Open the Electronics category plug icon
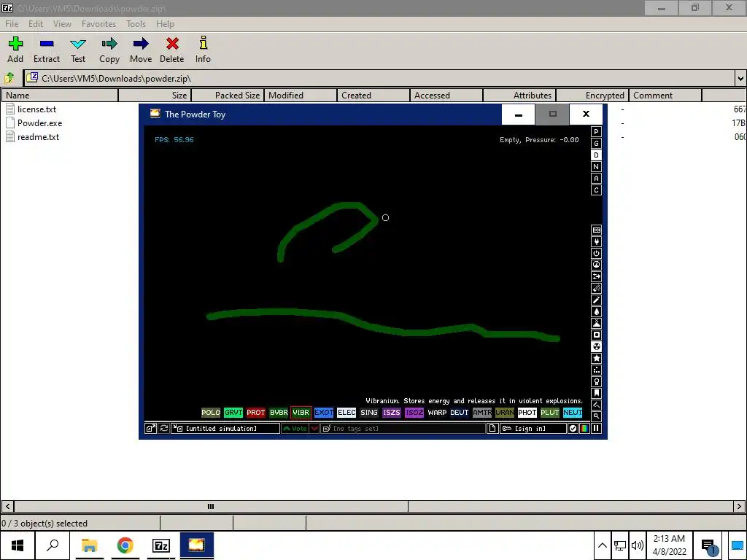The height and width of the screenshot is (560, 747). pyautogui.click(x=596, y=242)
